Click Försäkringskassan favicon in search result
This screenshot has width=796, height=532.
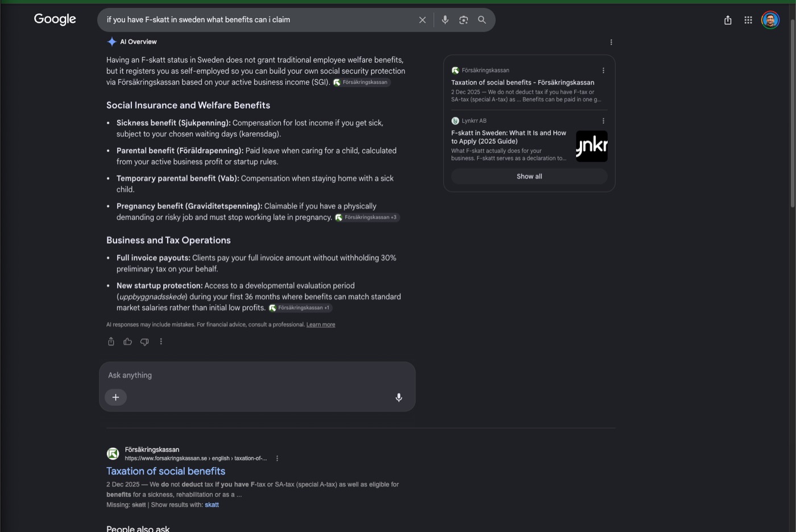(113, 454)
